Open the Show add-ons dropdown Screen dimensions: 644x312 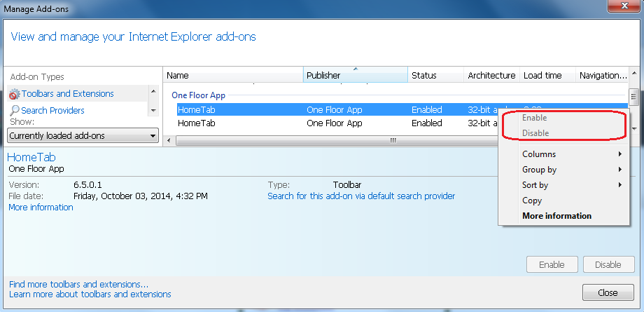83,135
